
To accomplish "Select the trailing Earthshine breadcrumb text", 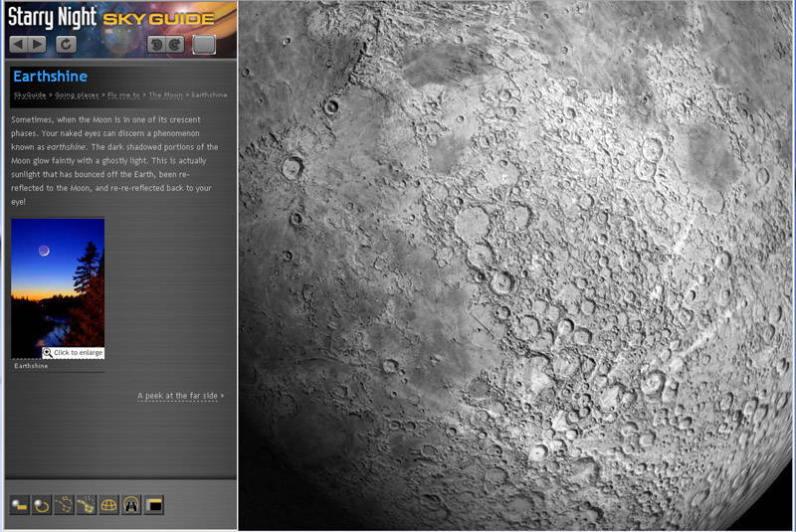I will (x=209, y=94).
